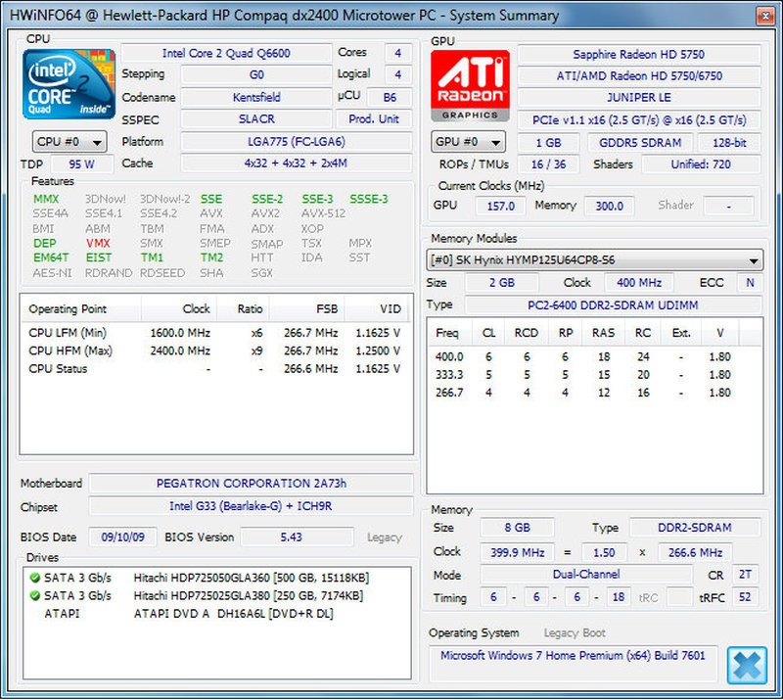Select the Dual-Channel memory mode field

pyautogui.click(x=588, y=574)
